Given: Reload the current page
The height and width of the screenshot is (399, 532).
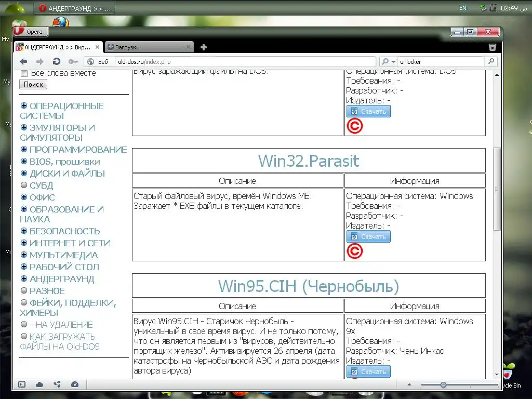Looking at the screenshot, I should pos(57,61).
